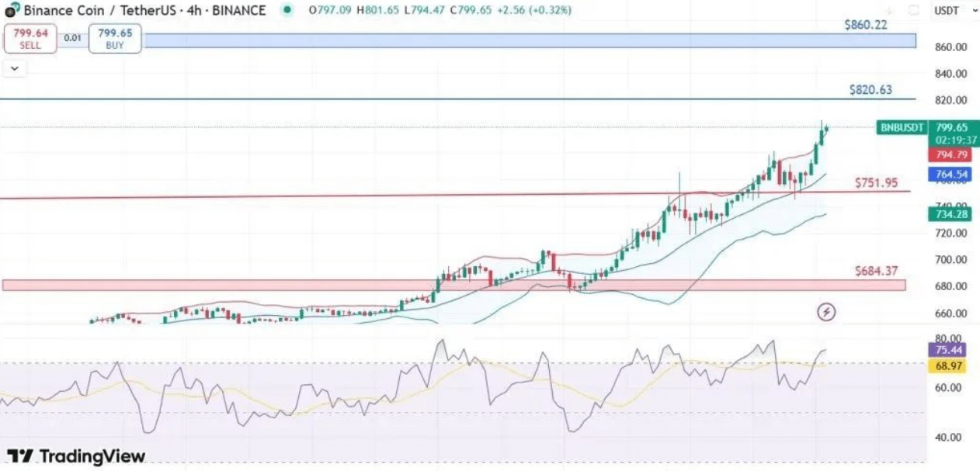Click the BUY 799.65 button
980x471 pixels.
pyautogui.click(x=115, y=40)
